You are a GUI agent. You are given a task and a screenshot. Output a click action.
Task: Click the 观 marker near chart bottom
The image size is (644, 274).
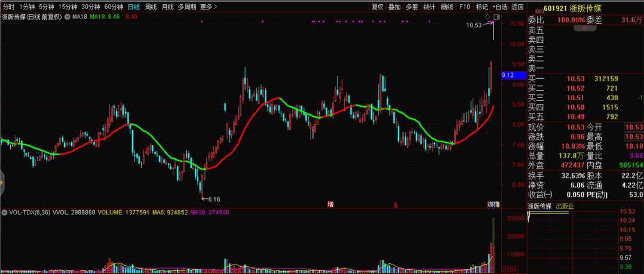490,204
